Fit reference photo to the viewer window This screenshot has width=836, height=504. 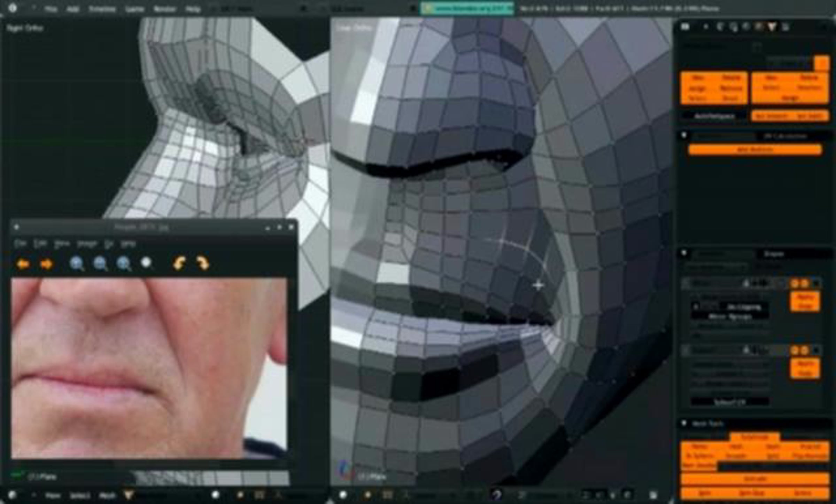[x=146, y=263]
